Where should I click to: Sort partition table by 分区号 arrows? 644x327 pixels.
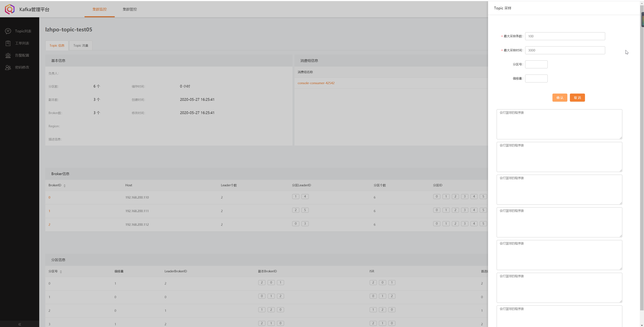pyautogui.click(x=61, y=271)
